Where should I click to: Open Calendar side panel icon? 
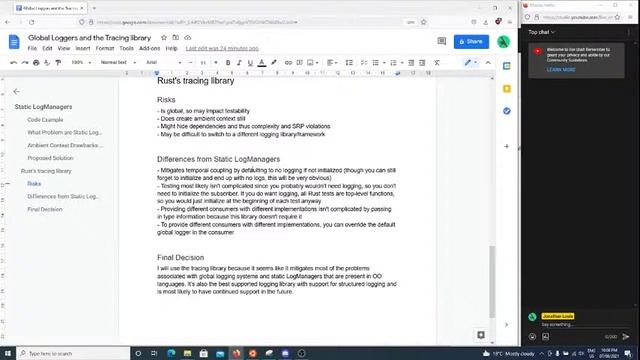coord(507,66)
